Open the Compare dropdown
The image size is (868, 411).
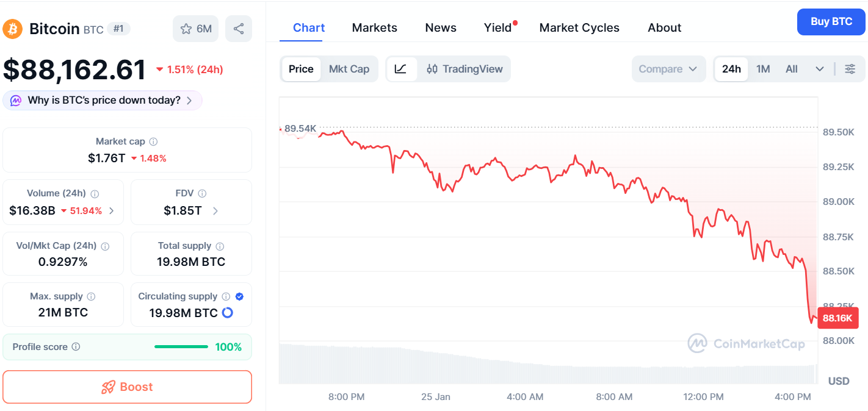coord(668,69)
